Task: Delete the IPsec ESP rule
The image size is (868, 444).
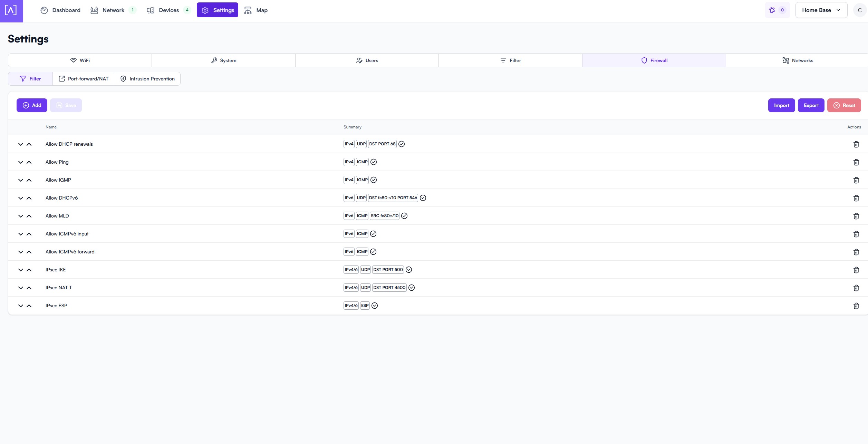Action: tap(856, 306)
